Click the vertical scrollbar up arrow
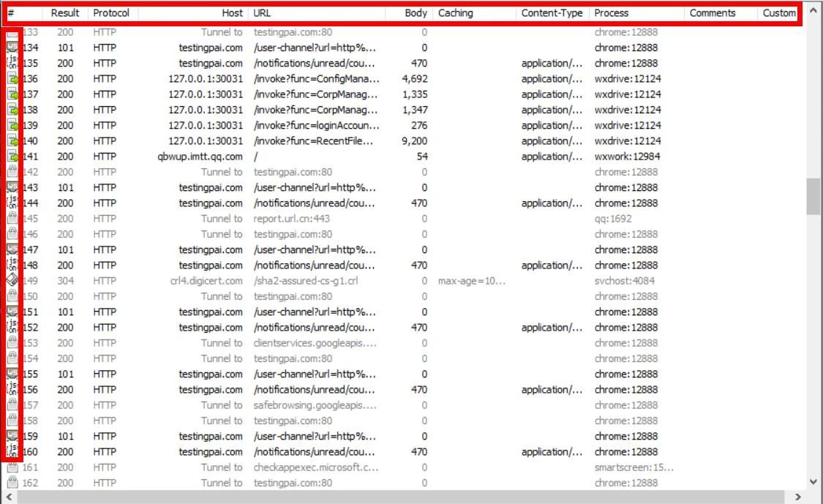The width and height of the screenshot is (823, 504). pos(813,9)
